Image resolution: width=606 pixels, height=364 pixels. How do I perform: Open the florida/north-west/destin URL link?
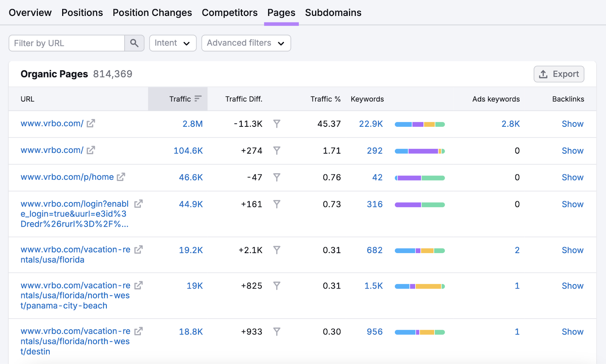[x=75, y=341]
